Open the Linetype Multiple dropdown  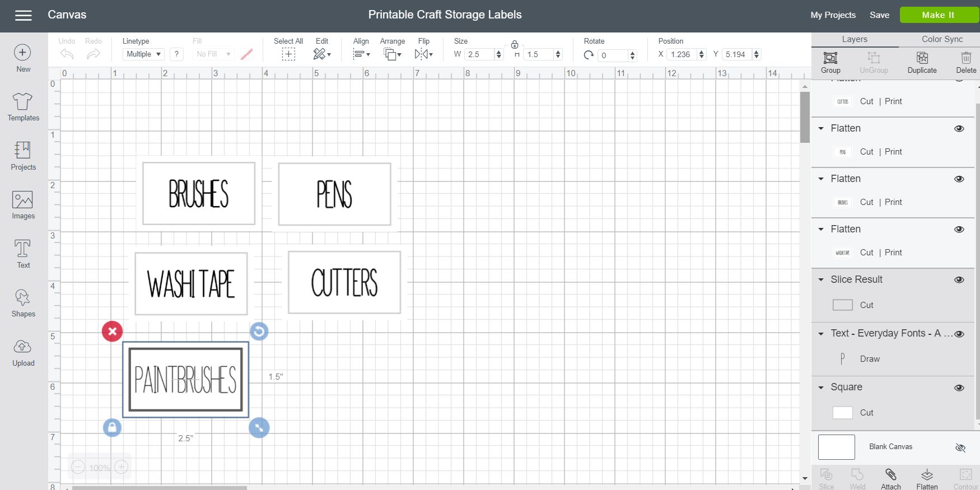point(143,54)
